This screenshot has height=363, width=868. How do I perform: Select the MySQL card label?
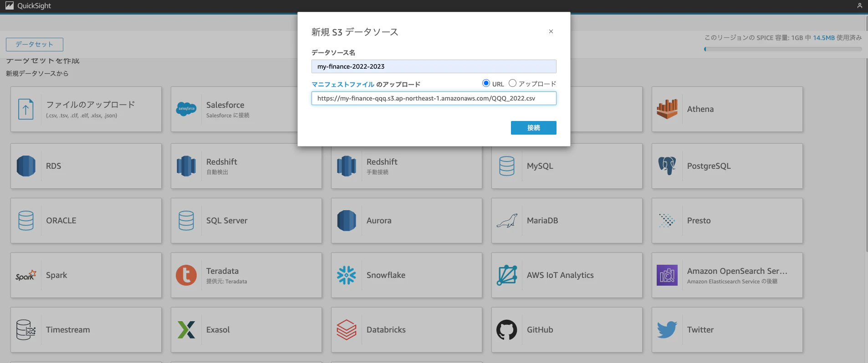[540, 166]
